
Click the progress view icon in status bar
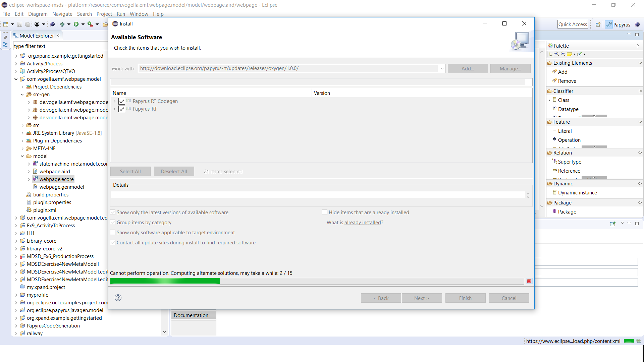tap(638, 341)
